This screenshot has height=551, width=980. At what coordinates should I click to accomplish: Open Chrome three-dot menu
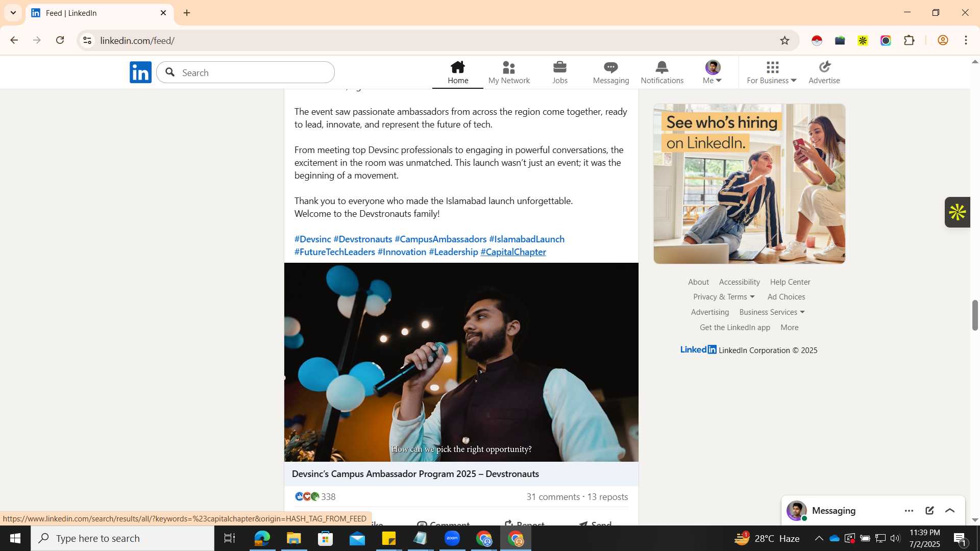point(966,40)
